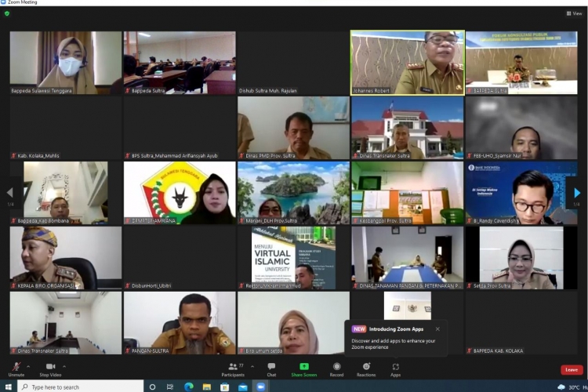Screen dimensions: 588x392
Task: Click the green Share Screen icon
Action: click(304, 367)
